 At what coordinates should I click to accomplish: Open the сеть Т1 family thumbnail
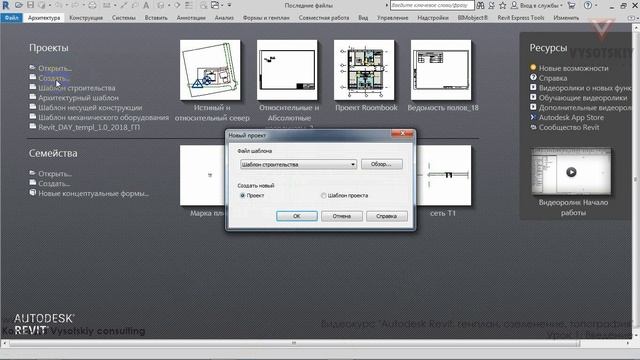(x=443, y=176)
